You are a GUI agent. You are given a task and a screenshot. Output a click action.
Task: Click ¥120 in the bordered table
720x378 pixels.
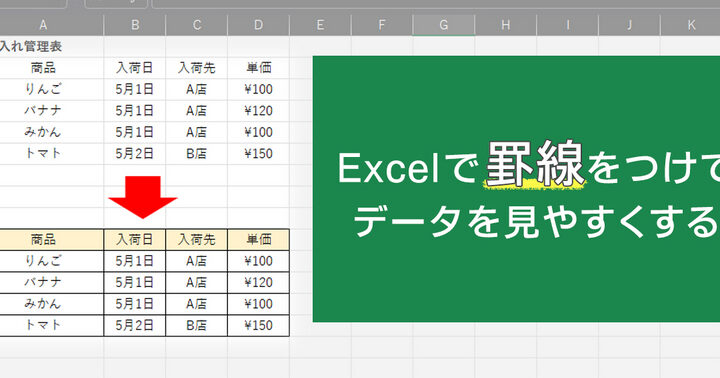click(x=259, y=282)
